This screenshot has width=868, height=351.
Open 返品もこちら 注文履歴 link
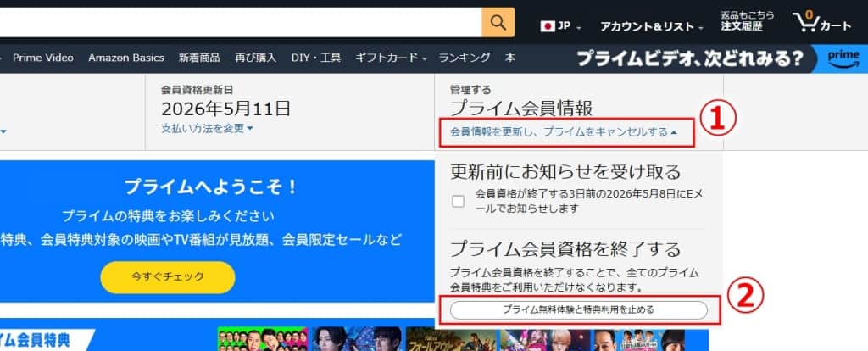click(747, 21)
